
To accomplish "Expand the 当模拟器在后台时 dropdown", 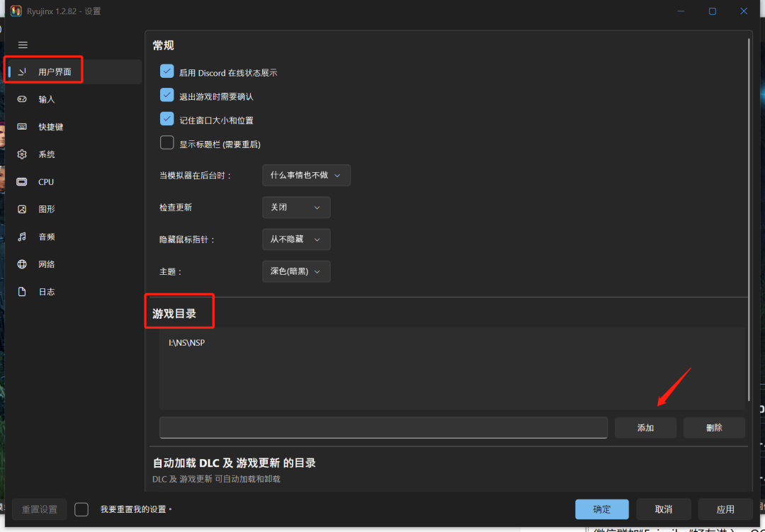I will click(x=305, y=175).
